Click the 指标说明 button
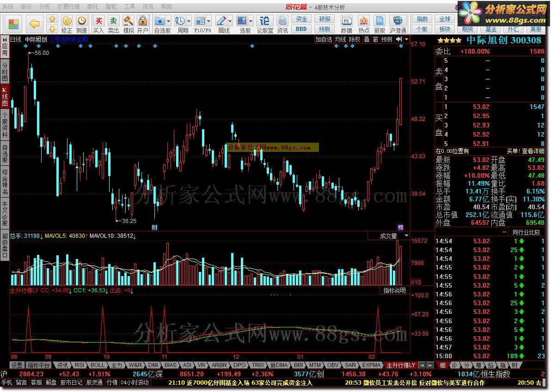The height and width of the screenshot is (392, 551). (394, 290)
